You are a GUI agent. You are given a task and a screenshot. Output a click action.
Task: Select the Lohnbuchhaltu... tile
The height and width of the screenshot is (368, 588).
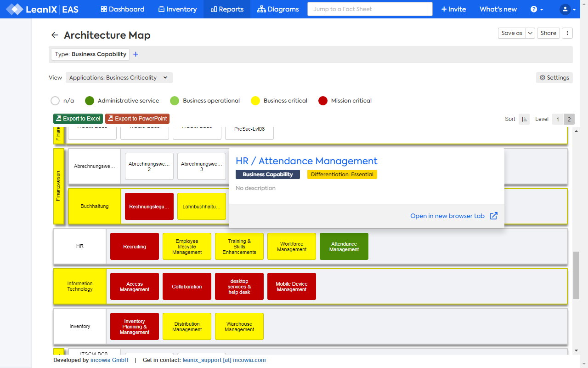(202, 207)
